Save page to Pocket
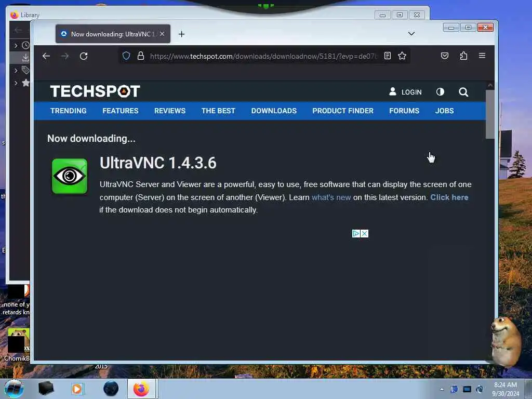Screen dimensions: 532x399 point(445,56)
